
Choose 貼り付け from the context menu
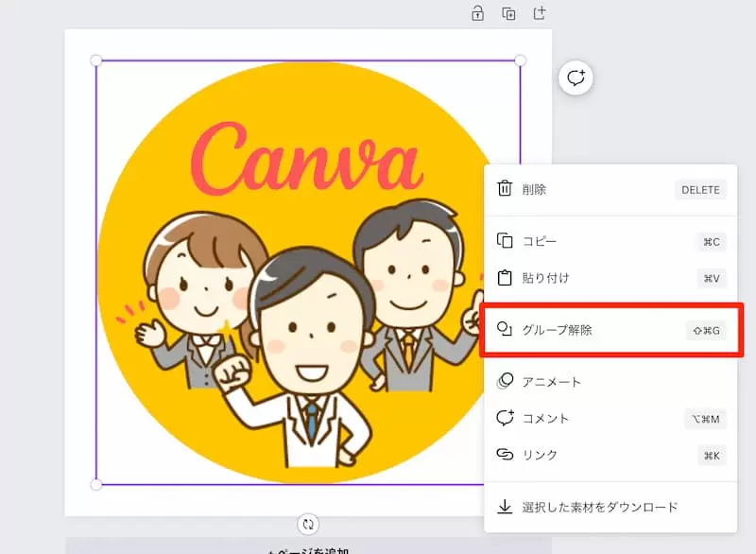coord(610,278)
